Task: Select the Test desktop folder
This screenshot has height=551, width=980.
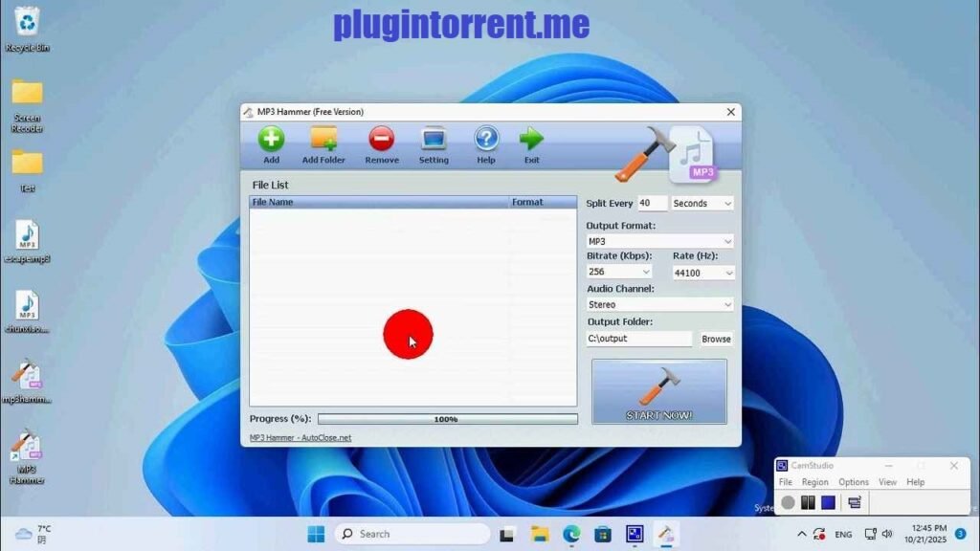Action: click(x=27, y=170)
